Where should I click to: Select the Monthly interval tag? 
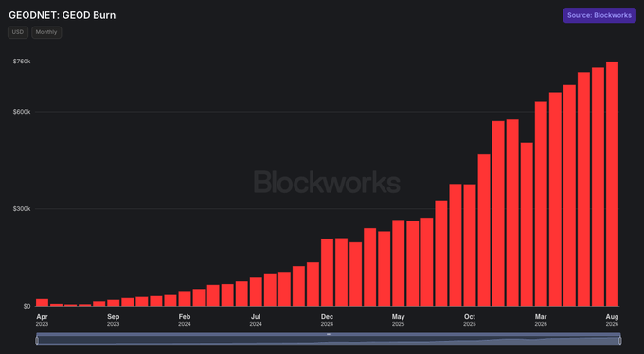pyautogui.click(x=46, y=32)
